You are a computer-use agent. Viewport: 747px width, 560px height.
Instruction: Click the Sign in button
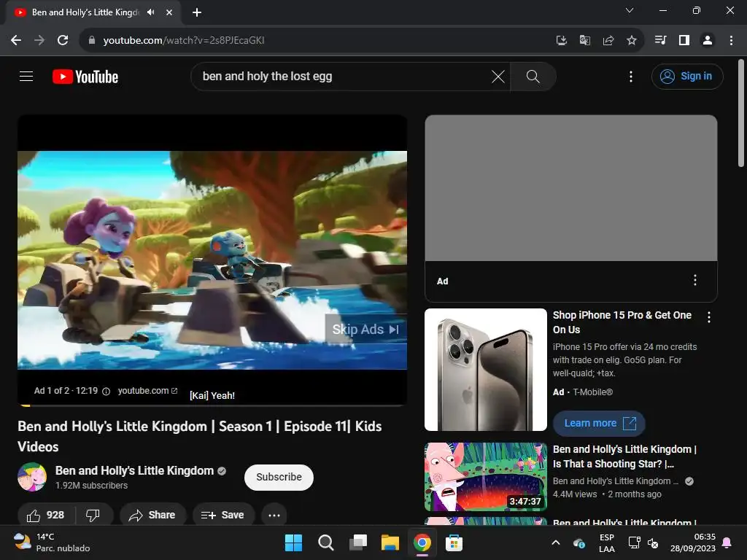click(x=687, y=76)
